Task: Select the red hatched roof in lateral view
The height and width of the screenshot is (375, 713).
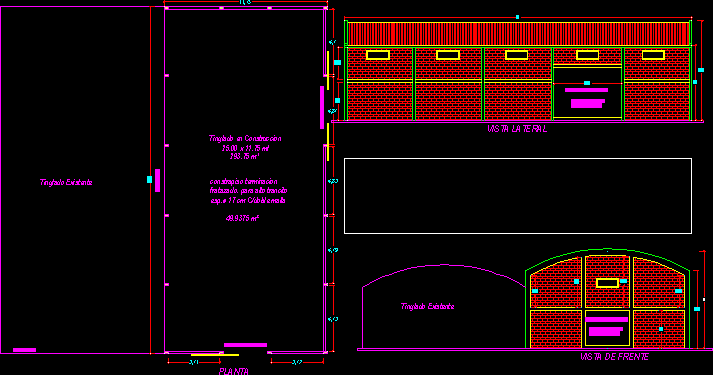Action: pyautogui.click(x=518, y=34)
